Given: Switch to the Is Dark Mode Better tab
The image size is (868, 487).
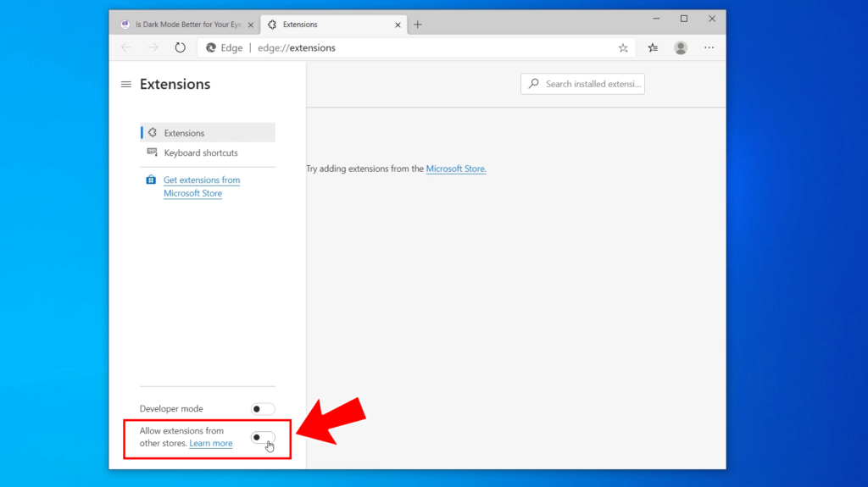Looking at the screenshot, I should point(188,25).
